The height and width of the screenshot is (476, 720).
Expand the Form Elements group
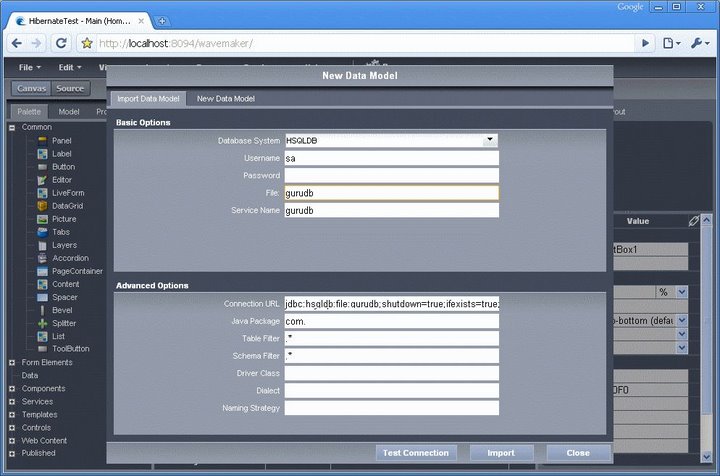(12, 362)
